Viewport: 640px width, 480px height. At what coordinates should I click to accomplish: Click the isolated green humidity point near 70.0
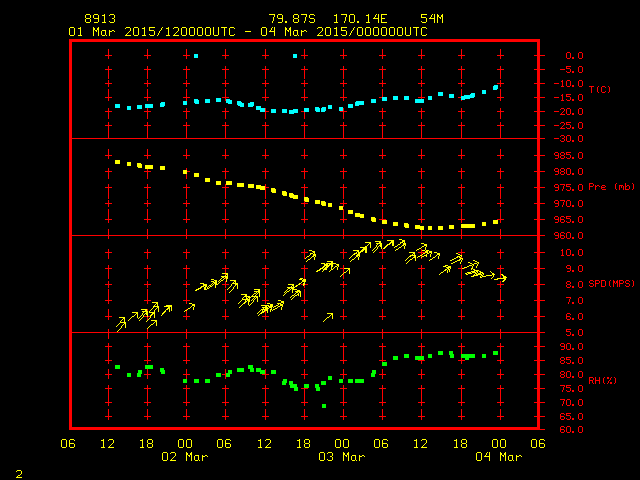pyautogui.click(x=324, y=406)
